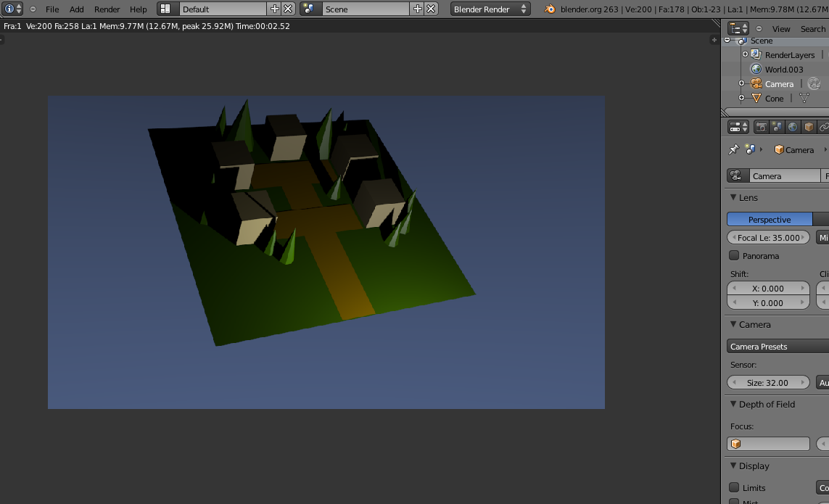Screen dimensions: 829x504
Task: Open the Properties editor type selector
Action: [738, 127]
